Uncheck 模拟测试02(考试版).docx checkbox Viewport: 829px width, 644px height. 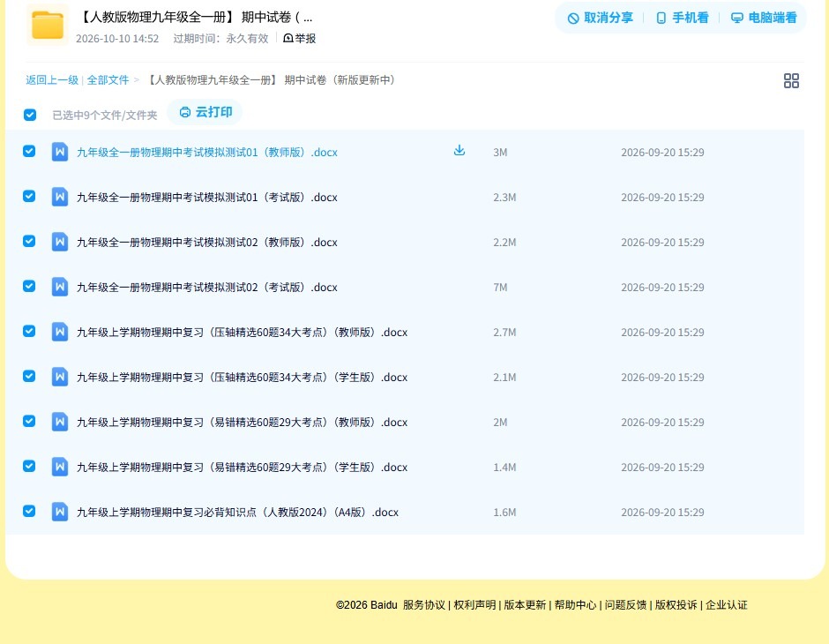click(30, 286)
